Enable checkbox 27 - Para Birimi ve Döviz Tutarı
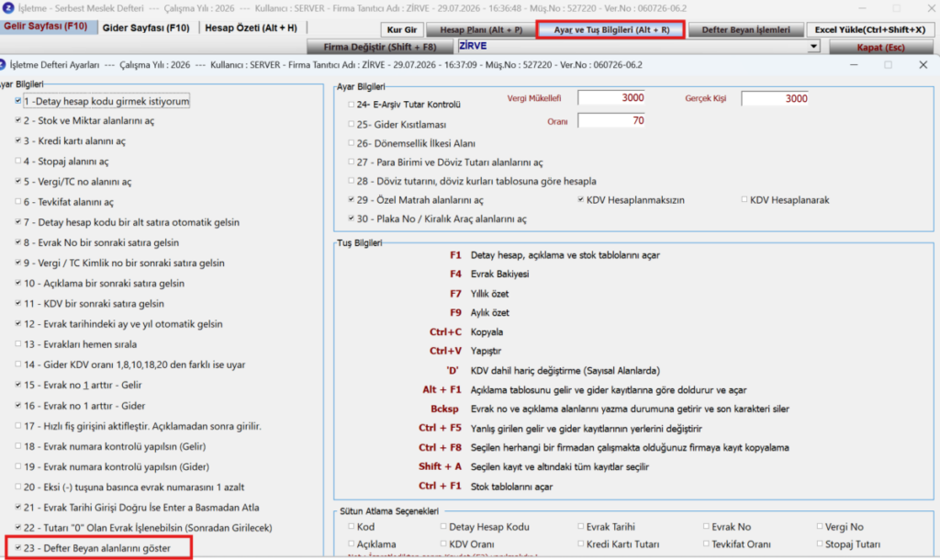The height and width of the screenshot is (560, 940). click(352, 162)
